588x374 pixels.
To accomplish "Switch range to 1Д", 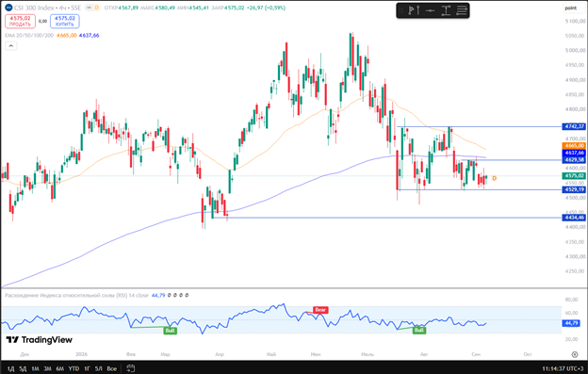I will click(11, 368).
